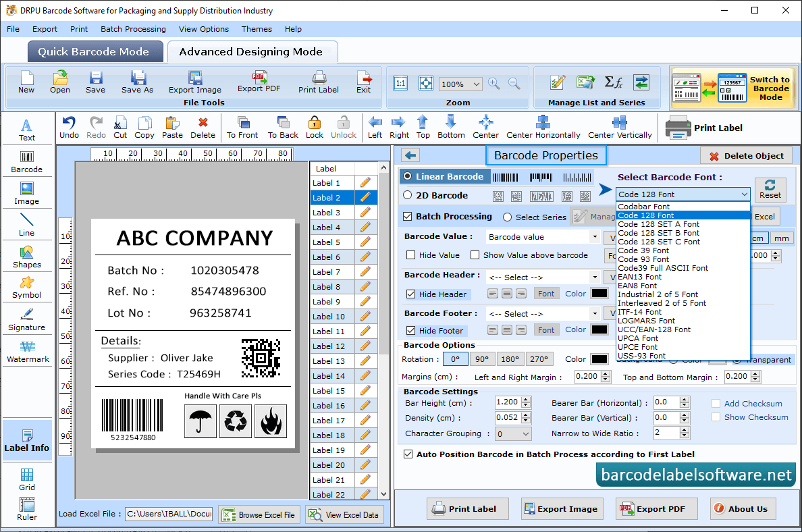Viewport: 802px width, 532px height.
Task: Select the Line tool in sidebar
Action: click(26, 225)
